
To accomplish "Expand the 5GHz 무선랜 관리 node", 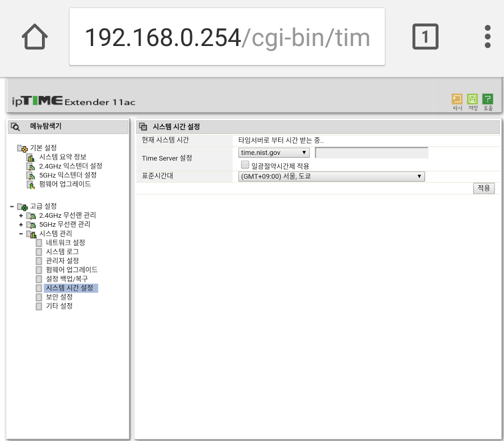I will tap(21, 225).
